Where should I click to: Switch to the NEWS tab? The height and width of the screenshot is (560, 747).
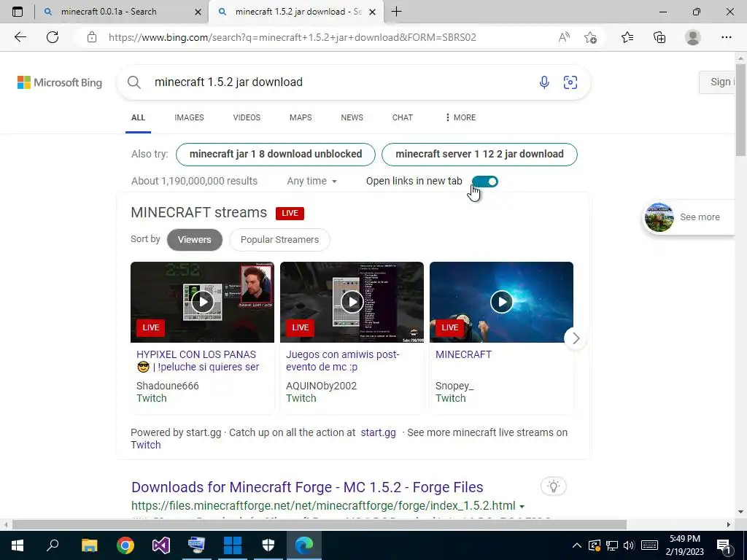coord(352,117)
